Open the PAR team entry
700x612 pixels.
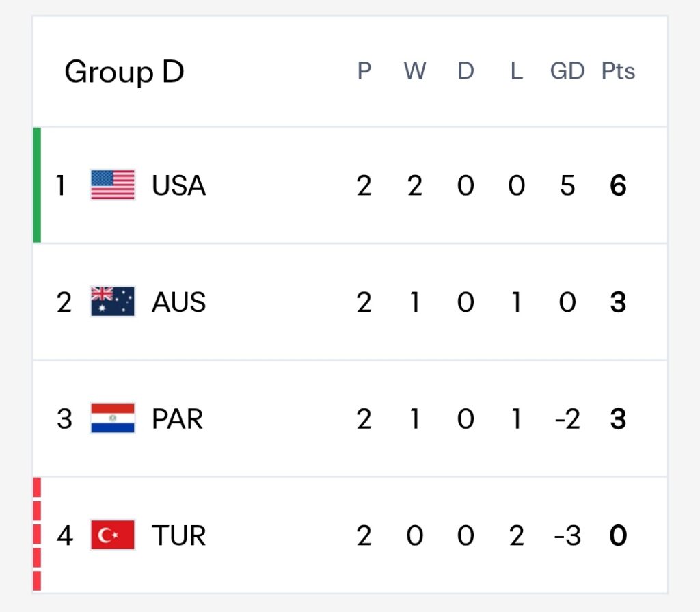[177, 419]
